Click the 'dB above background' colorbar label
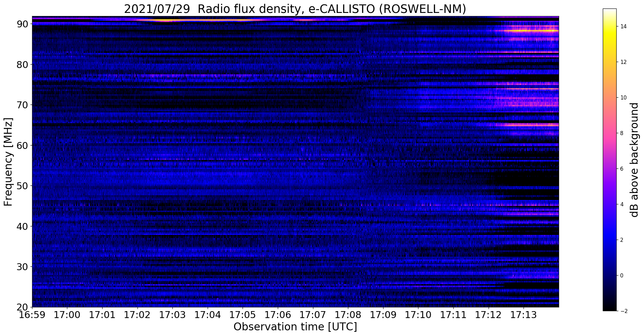Screen dimensions: 644x336 tap(635, 160)
